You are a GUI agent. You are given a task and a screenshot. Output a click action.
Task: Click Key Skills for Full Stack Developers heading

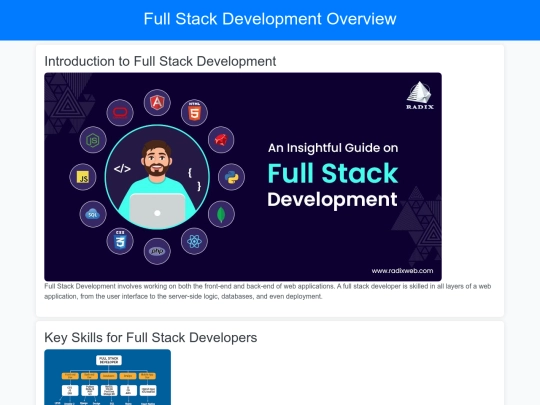(x=151, y=338)
